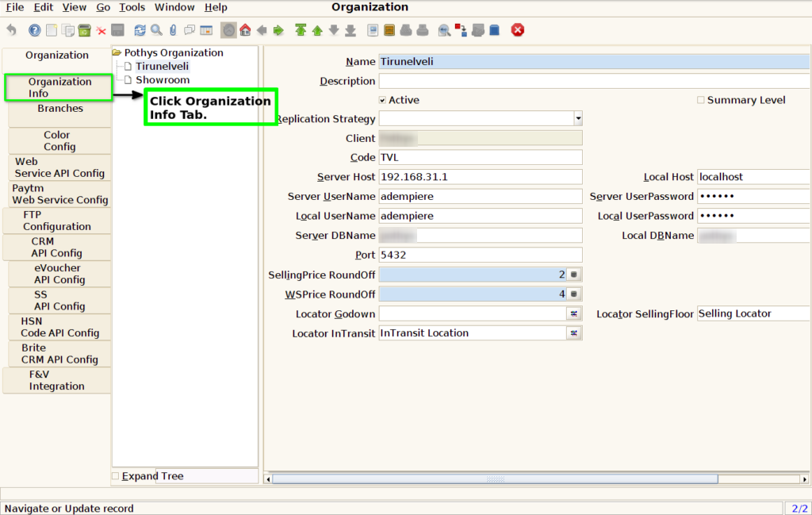Click the Port field showing 5432

[x=481, y=255]
